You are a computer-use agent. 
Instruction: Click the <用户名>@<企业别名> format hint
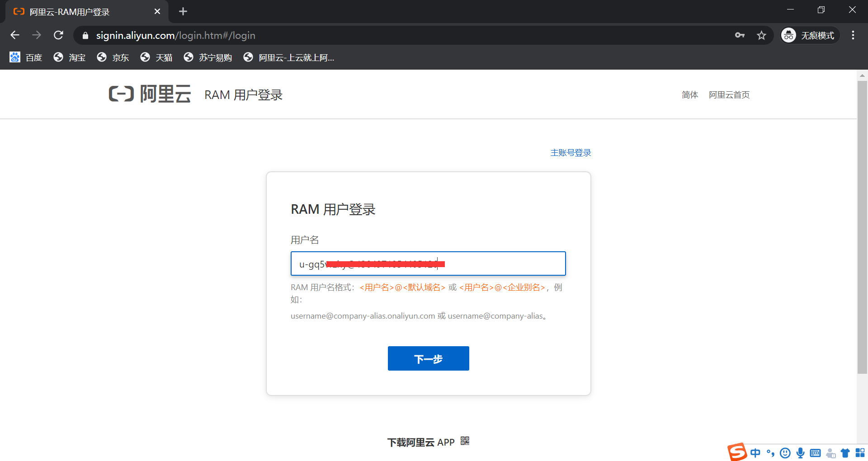(x=502, y=287)
